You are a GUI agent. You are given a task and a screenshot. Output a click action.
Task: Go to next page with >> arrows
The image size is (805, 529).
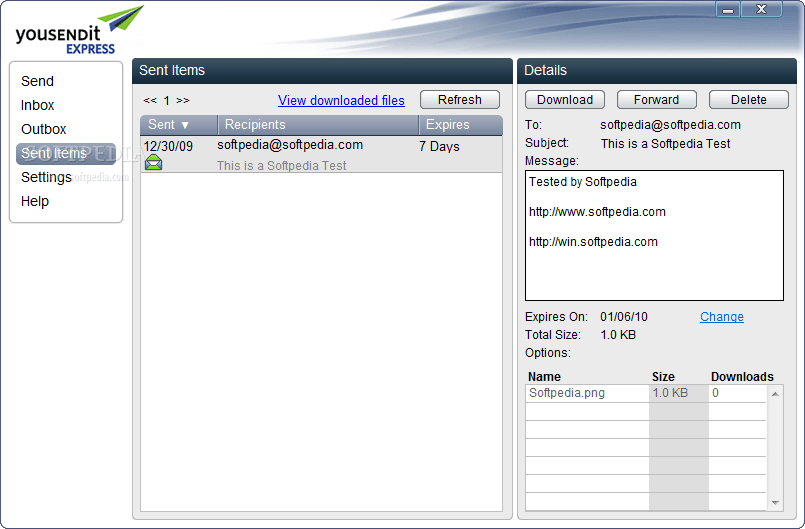tap(183, 100)
